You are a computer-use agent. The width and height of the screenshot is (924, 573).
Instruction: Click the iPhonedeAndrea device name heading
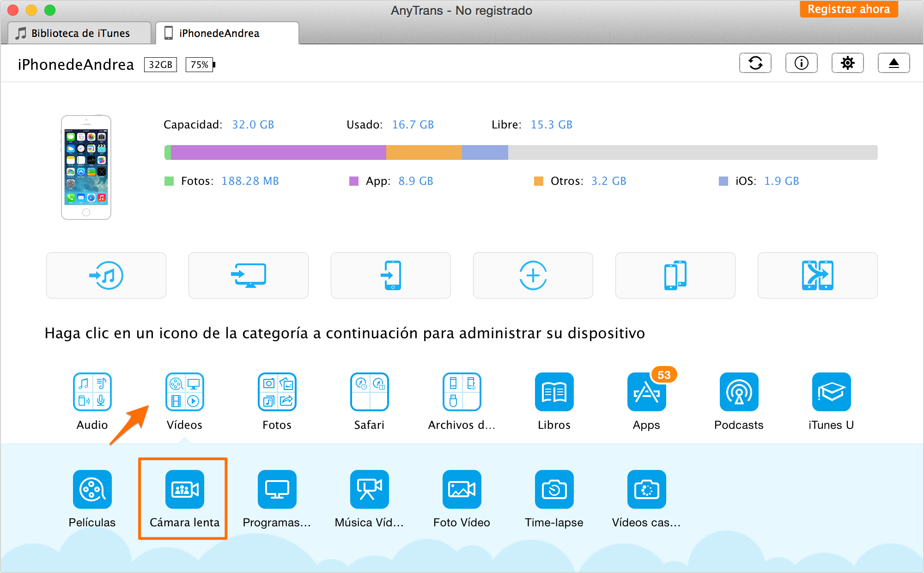click(x=76, y=65)
